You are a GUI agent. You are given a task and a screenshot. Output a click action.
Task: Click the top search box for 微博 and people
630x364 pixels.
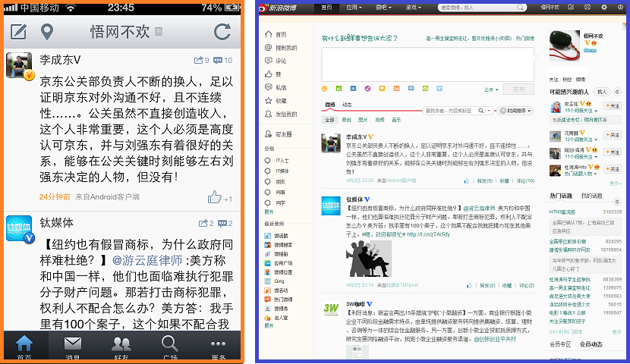pos(482,8)
